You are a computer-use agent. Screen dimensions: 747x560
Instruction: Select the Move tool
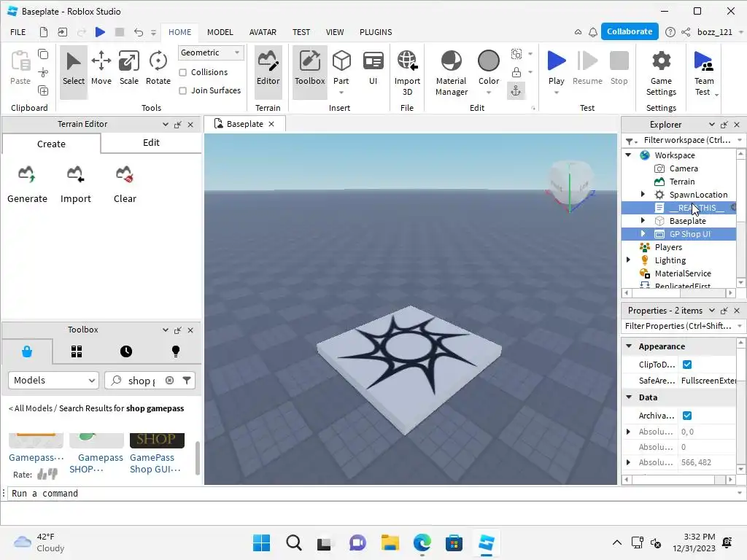pyautogui.click(x=101, y=68)
